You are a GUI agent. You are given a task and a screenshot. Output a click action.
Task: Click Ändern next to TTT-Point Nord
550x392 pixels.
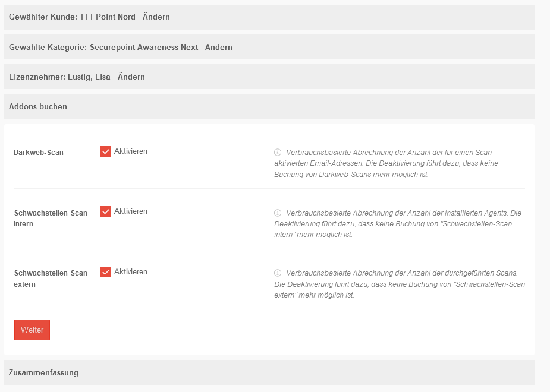(156, 17)
